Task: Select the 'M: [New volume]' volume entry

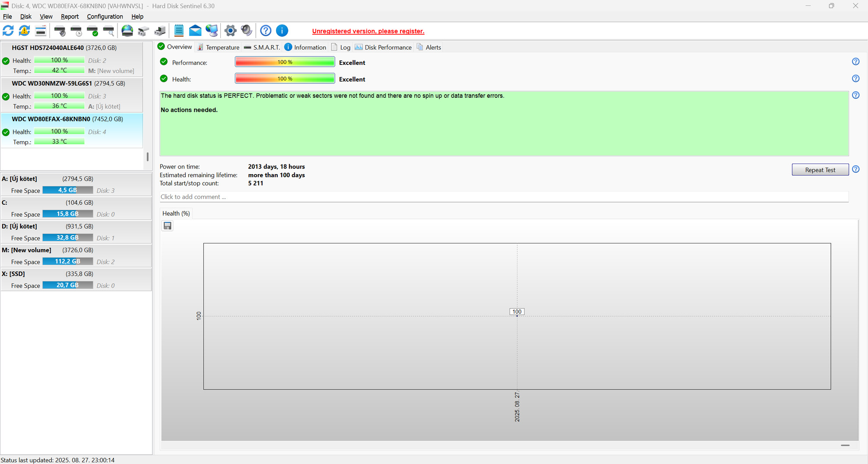Action: pos(76,255)
